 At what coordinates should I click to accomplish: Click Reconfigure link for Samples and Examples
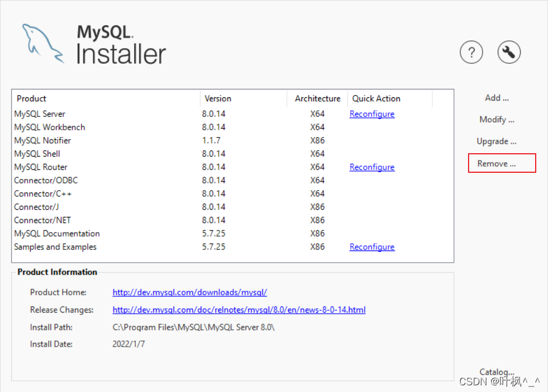[x=372, y=247]
